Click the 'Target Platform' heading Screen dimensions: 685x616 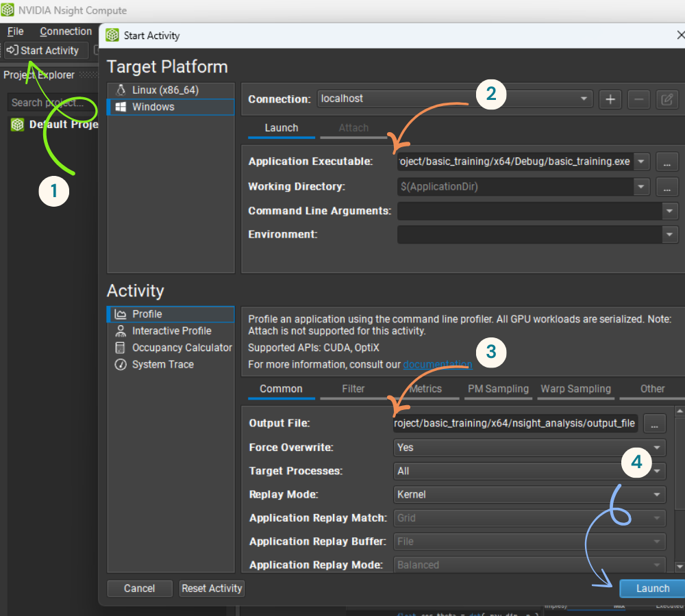167,67
